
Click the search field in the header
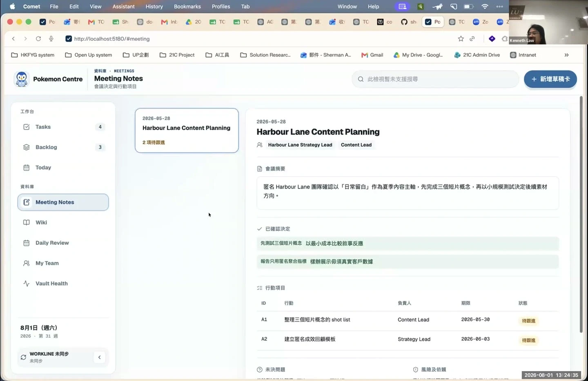coord(435,79)
